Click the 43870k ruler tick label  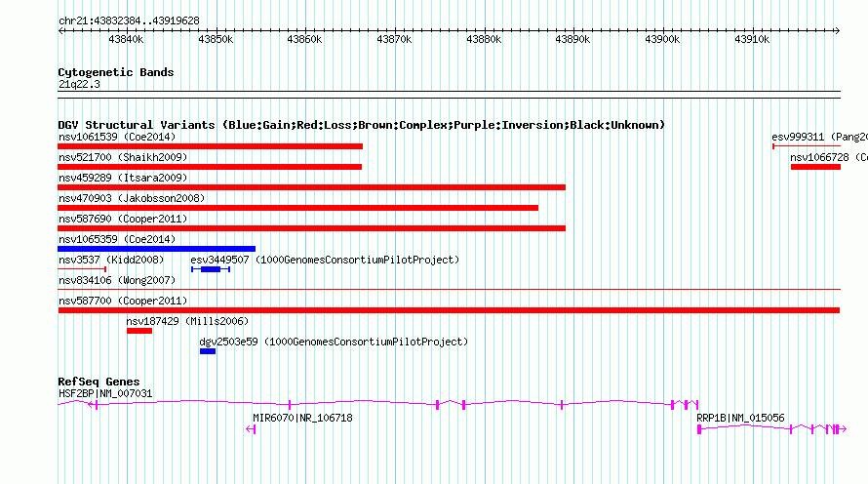394,39
